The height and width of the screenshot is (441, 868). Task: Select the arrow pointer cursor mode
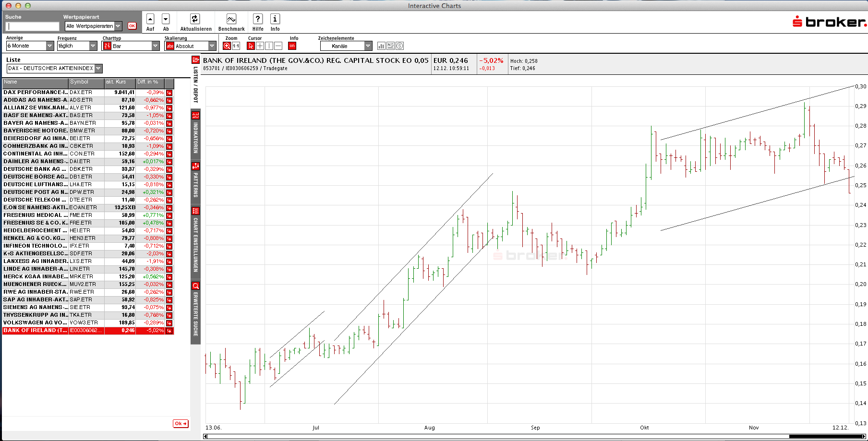point(251,46)
